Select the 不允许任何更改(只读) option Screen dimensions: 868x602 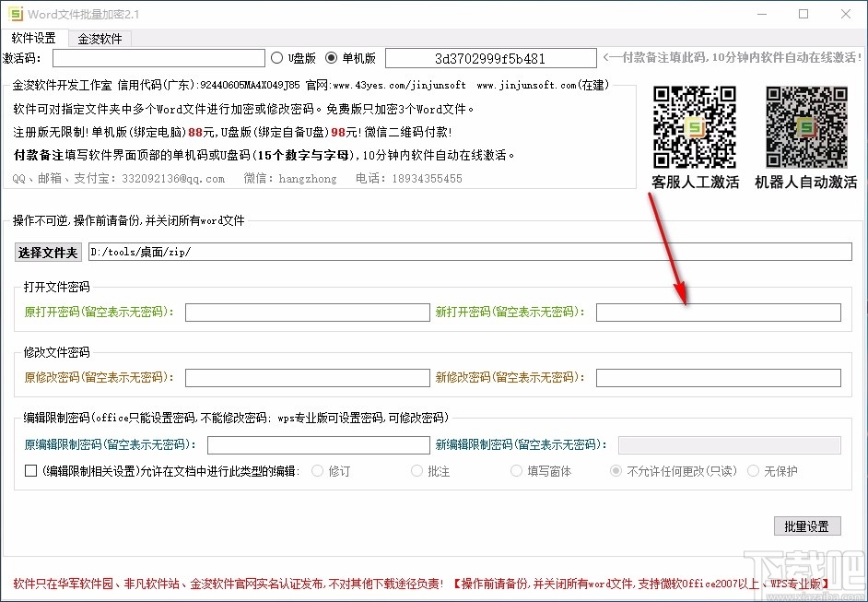[x=616, y=472]
